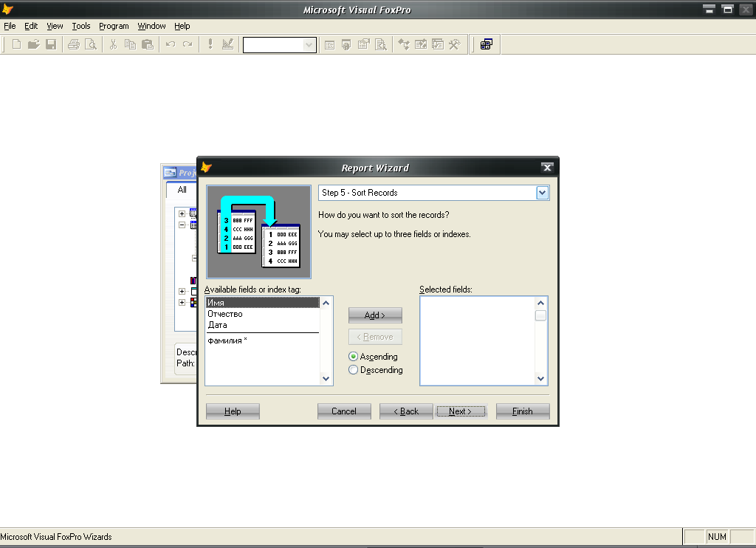Click the Toolbox hammer and wrench icon

(x=455, y=45)
